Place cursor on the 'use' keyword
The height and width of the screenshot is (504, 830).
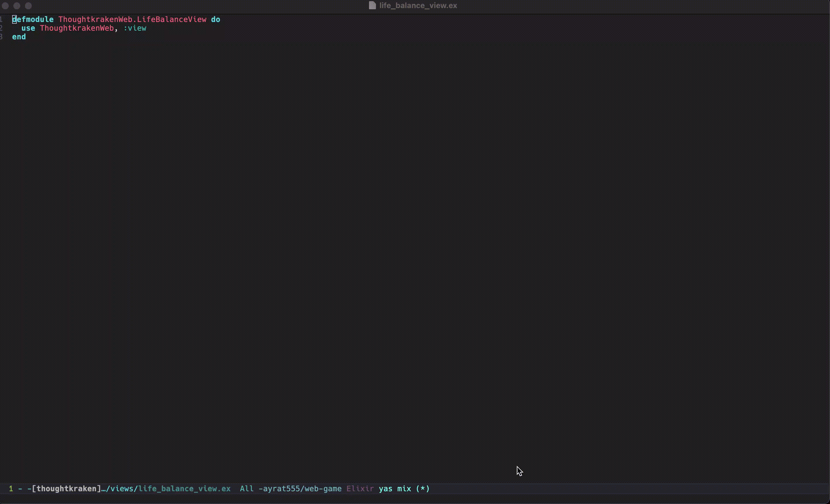click(28, 28)
